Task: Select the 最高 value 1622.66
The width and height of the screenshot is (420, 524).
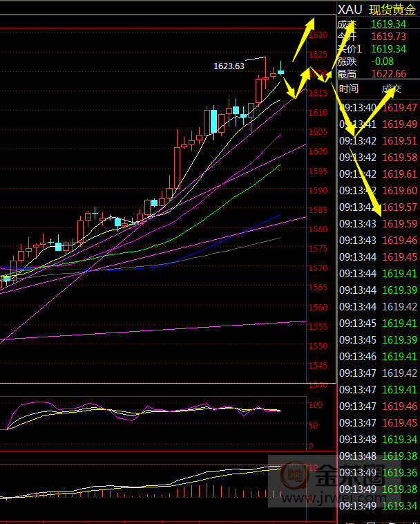Action: coord(388,75)
